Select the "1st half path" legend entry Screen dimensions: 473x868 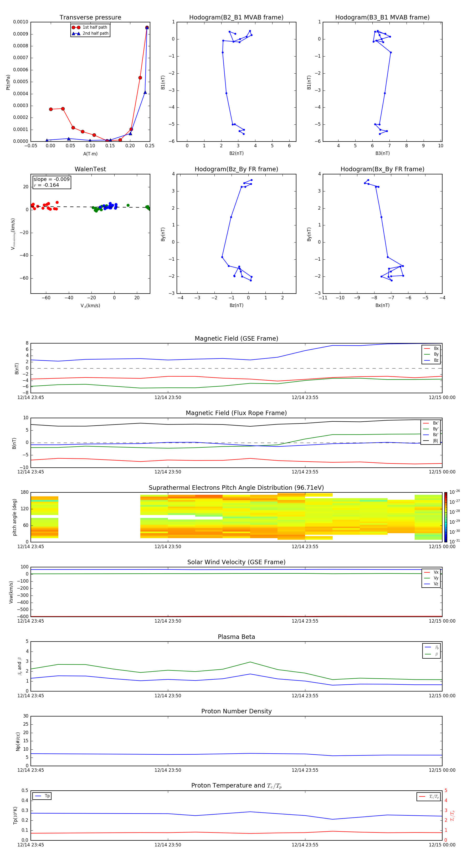point(90,27)
